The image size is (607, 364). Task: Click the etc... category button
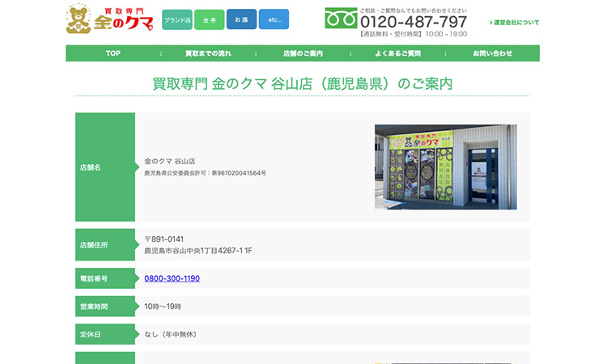tap(274, 19)
